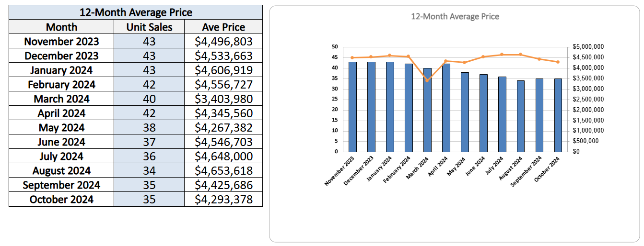Viewport: 644px width, 246px height.
Task: Click the December 2023 table month cell
Action: click(61, 56)
